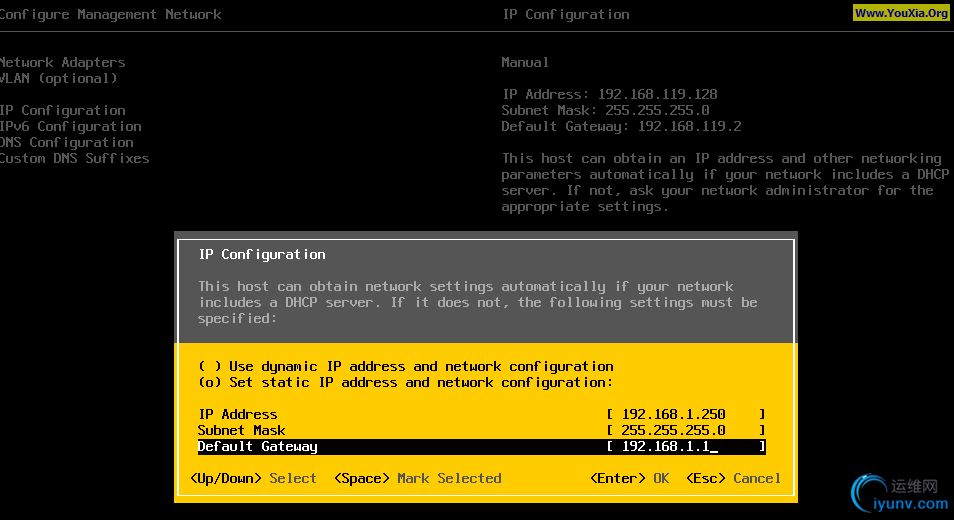Click the <Up/Down> Select hint
Screen dimensions: 954x520
[x=253, y=478]
